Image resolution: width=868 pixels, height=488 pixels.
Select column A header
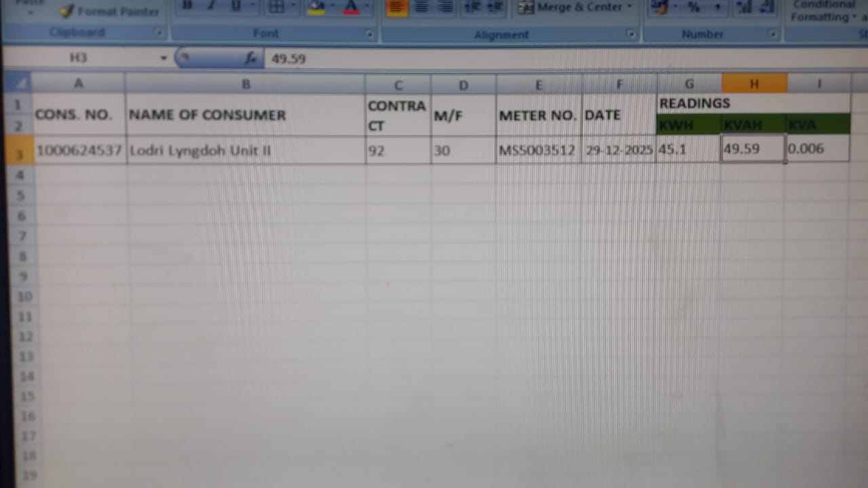click(x=79, y=83)
